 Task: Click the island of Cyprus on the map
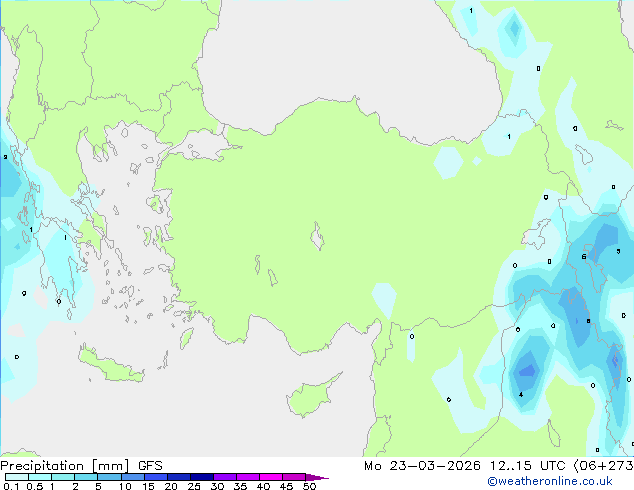click(311, 396)
